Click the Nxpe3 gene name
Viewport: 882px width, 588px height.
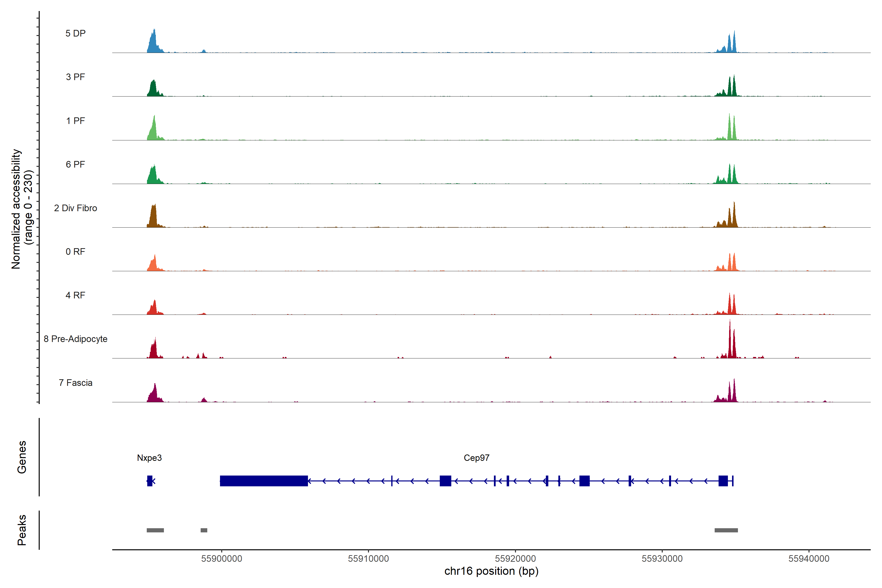149,458
